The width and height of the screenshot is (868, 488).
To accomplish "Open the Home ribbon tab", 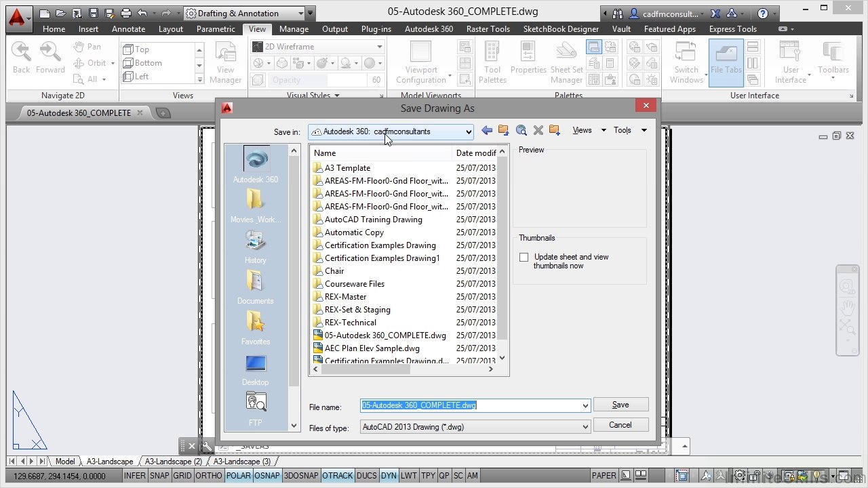I will point(54,29).
